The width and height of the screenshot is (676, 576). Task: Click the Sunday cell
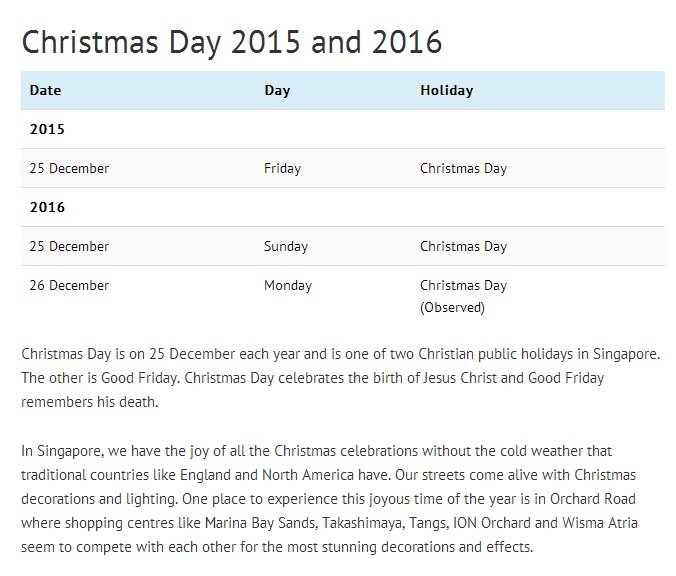point(286,246)
